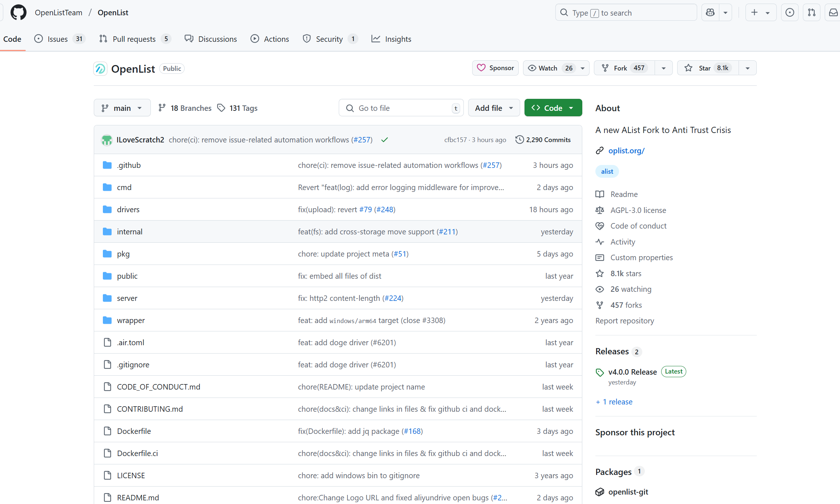Image resolution: width=840 pixels, height=504 pixels.
Task: Open the Watch dropdown
Action: pyautogui.click(x=556, y=68)
